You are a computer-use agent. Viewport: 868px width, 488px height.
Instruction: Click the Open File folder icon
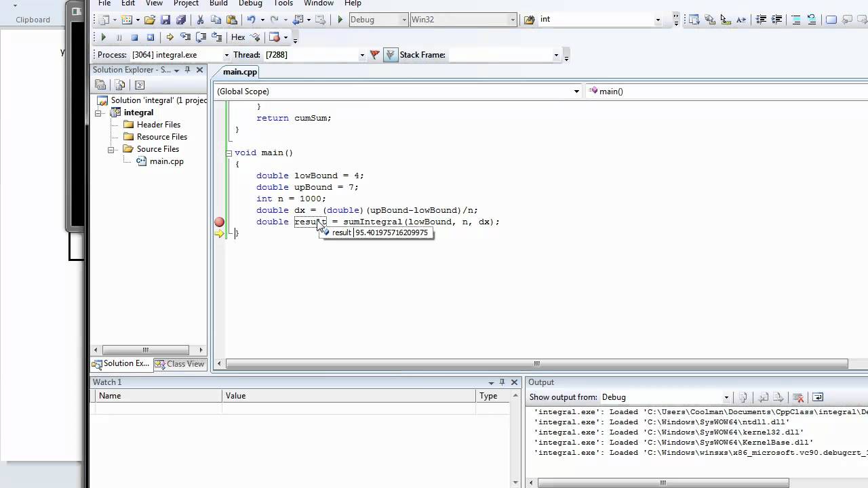point(150,20)
